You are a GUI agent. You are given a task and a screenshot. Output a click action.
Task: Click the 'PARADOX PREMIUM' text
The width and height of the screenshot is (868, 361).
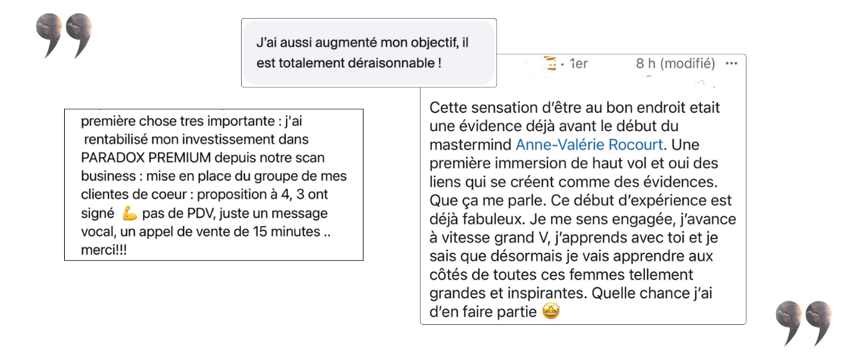click(x=136, y=158)
